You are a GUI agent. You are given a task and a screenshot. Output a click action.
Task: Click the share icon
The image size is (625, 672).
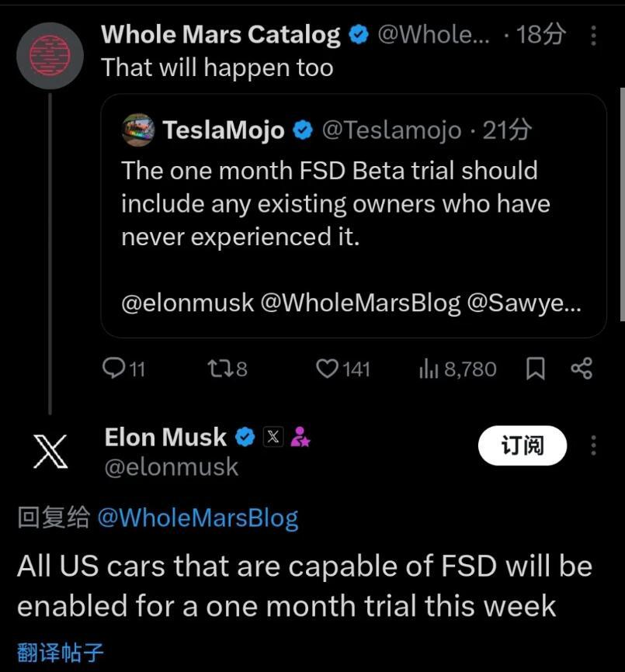tap(581, 369)
